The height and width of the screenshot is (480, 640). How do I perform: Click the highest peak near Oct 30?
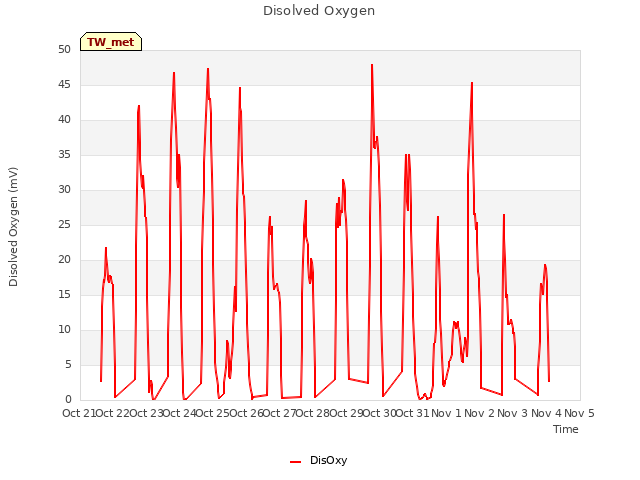point(372,65)
